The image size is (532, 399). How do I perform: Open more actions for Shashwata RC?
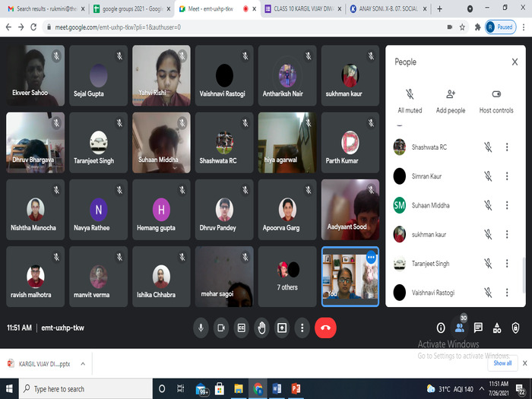[507, 147]
